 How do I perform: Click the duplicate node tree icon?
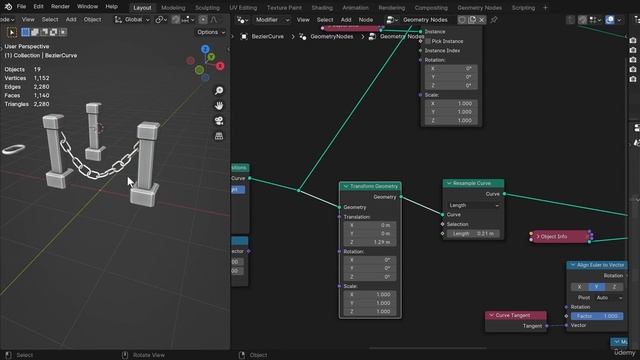(472, 20)
